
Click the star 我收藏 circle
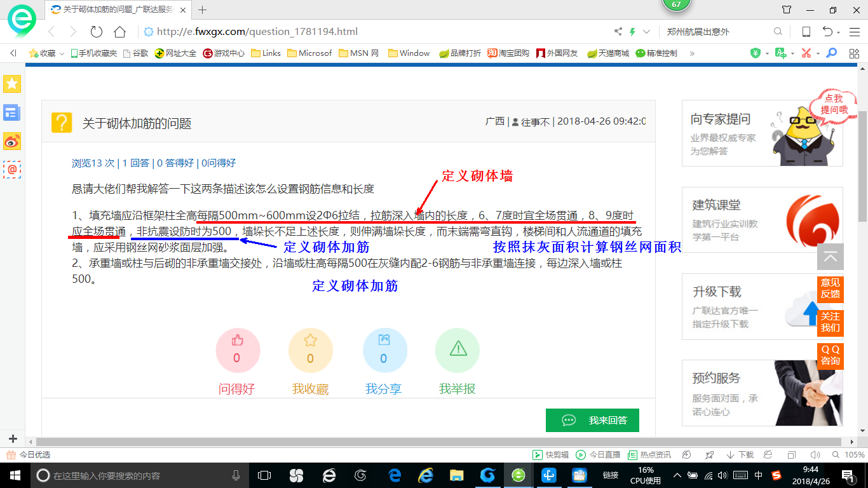point(310,350)
